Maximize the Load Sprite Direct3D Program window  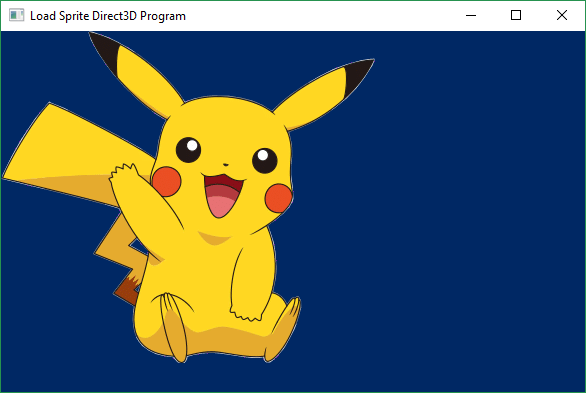[x=516, y=15]
